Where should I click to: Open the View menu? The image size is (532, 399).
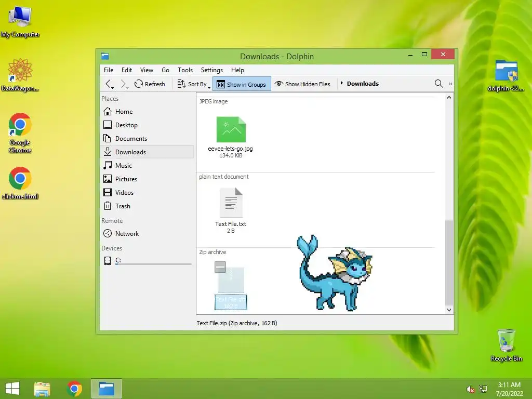pyautogui.click(x=147, y=70)
